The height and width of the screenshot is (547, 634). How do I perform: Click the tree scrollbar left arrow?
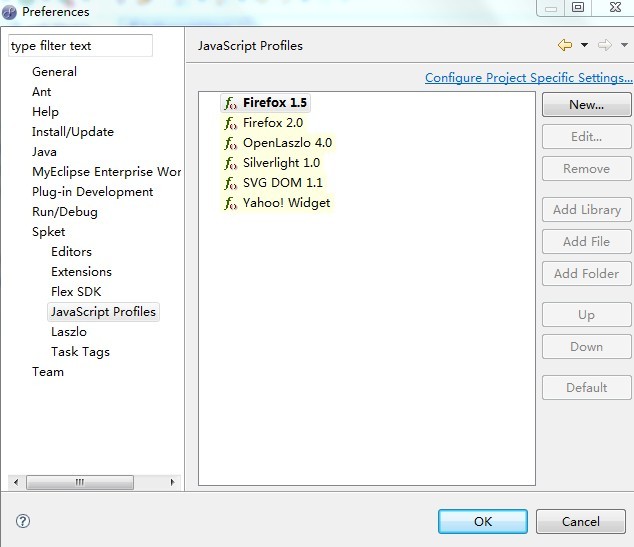pos(16,482)
